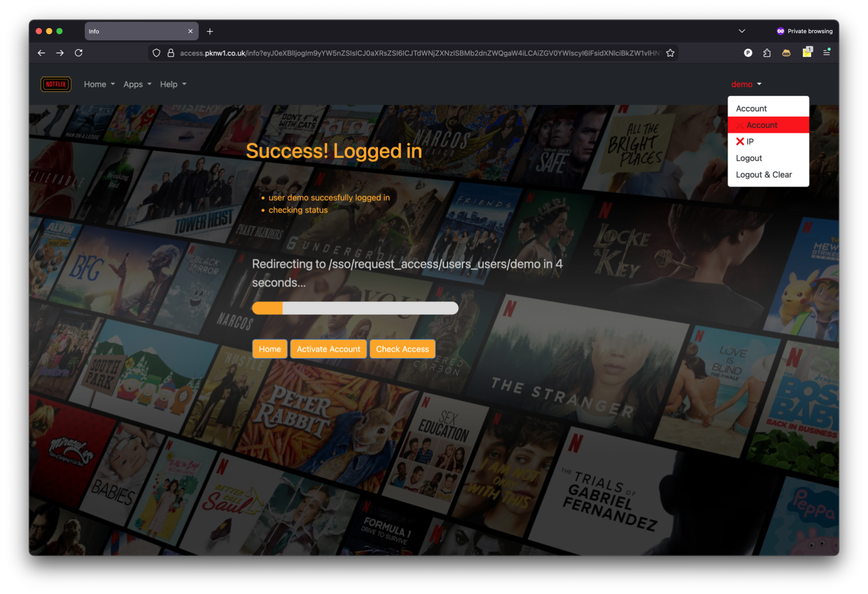Click the 'checking status' bullet text
This screenshot has height=594, width=868.
[x=298, y=210]
